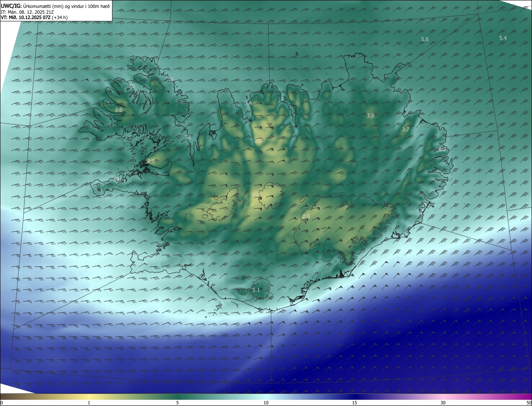Viewport: 532px width, 406px height.
Task: Click the 7.1 value label
Action: [x=188, y=137]
